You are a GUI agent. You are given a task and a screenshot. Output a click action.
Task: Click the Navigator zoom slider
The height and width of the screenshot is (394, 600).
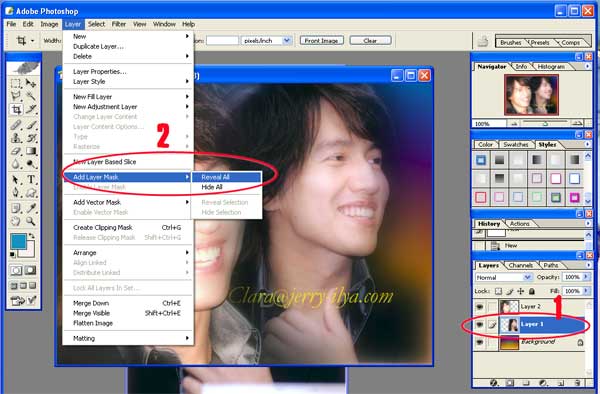click(545, 123)
